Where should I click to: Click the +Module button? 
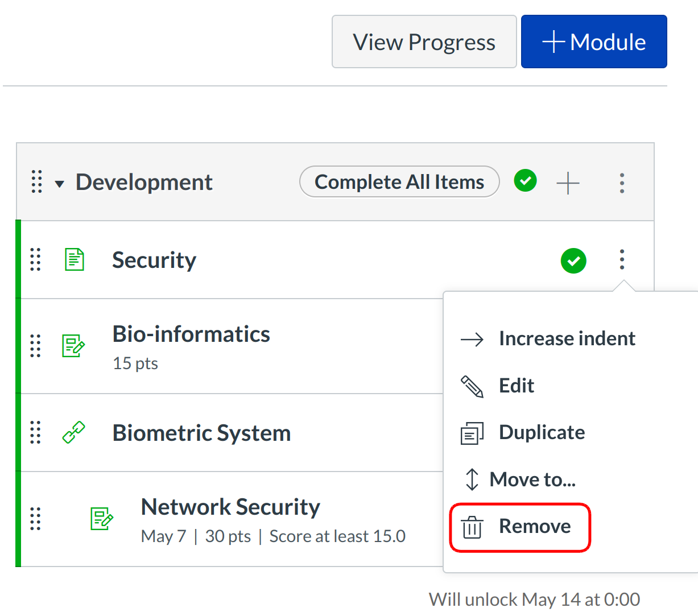[x=593, y=42]
